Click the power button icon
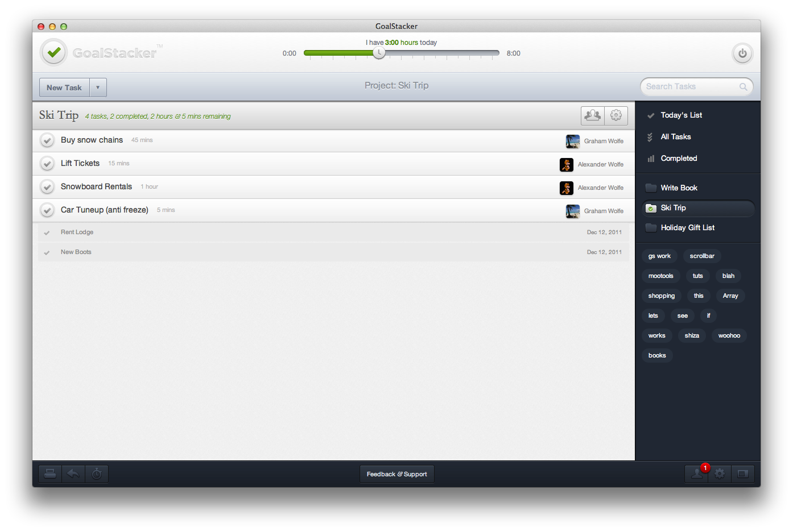This screenshot has height=532, width=793. (742, 53)
